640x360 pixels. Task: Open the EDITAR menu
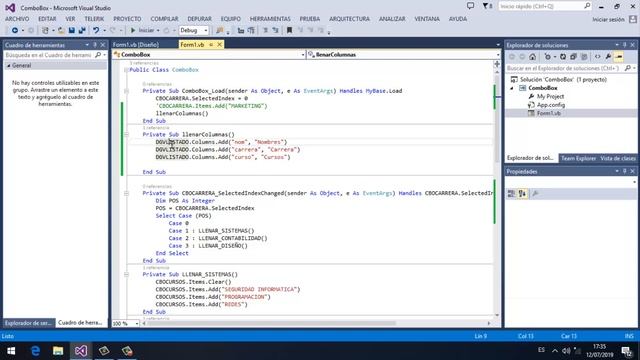click(x=47, y=19)
